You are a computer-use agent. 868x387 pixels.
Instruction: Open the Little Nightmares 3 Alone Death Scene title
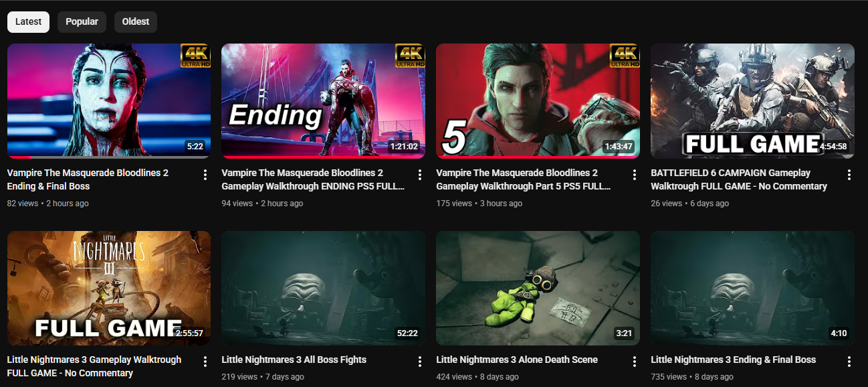517,360
